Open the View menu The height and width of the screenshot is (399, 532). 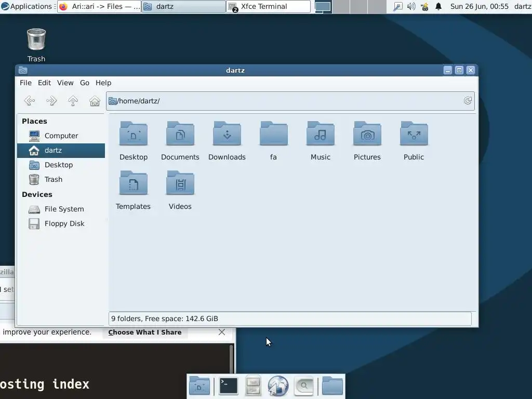[x=65, y=83]
